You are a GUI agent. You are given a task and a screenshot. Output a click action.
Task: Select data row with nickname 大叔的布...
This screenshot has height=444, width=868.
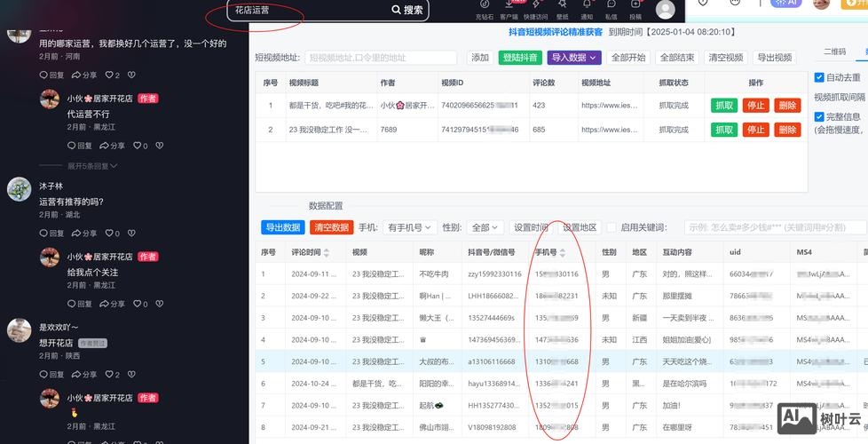(x=562, y=361)
